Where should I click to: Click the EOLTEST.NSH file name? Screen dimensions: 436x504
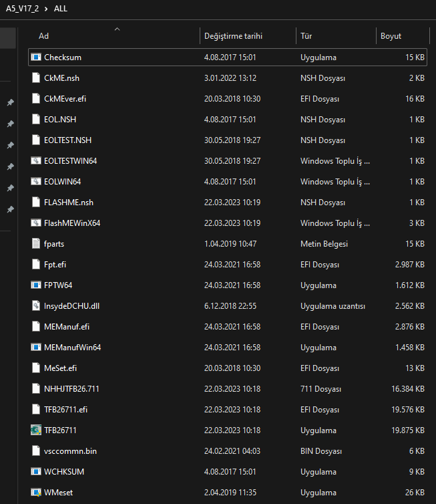(x=67, y=140)
